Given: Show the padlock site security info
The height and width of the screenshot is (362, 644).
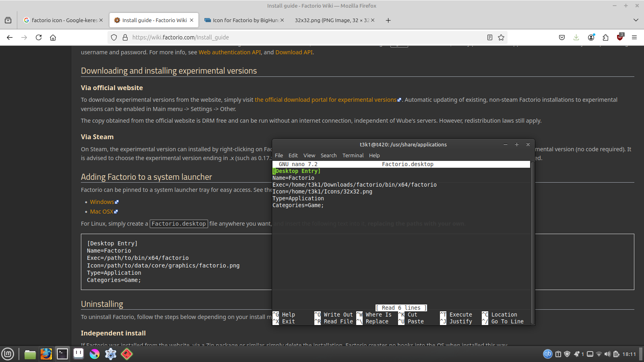Looking at the screenshot, I should pyautogui.click(x=125, y=37).
